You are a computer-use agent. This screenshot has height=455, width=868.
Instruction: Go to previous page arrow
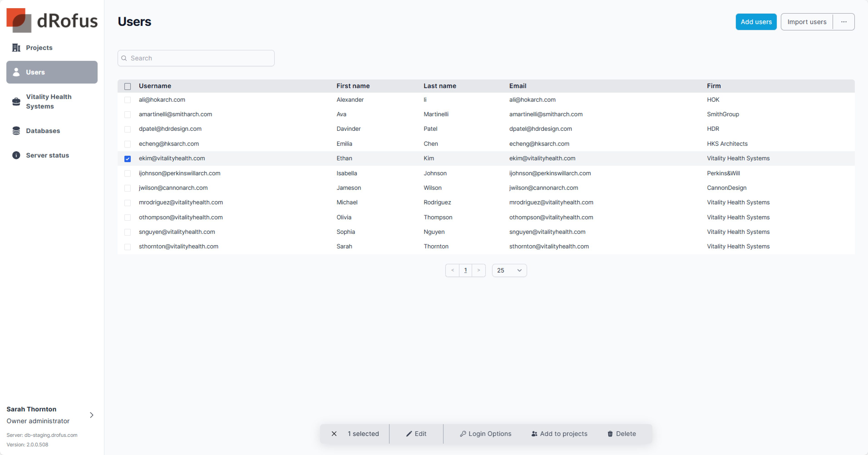[x=453, y=270]
